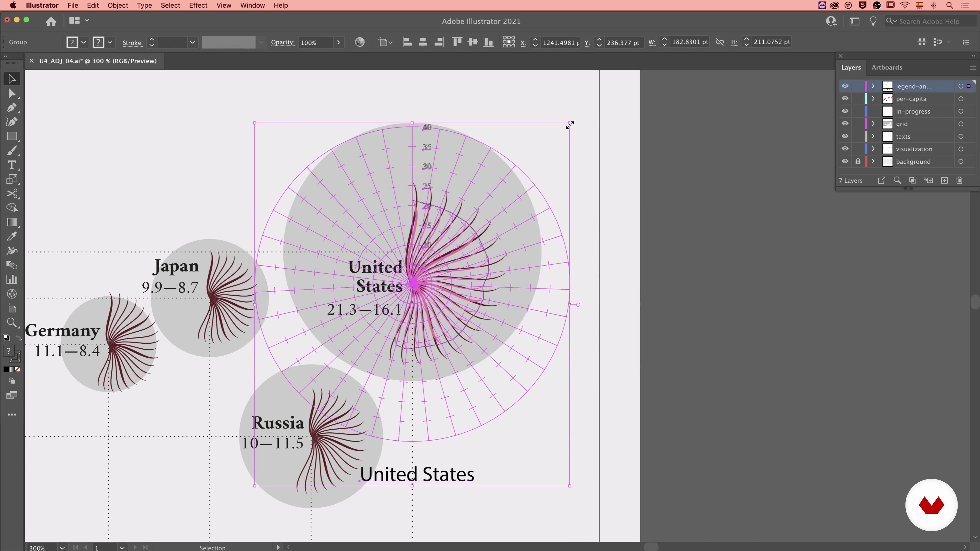Select the Pen tool

12,108
